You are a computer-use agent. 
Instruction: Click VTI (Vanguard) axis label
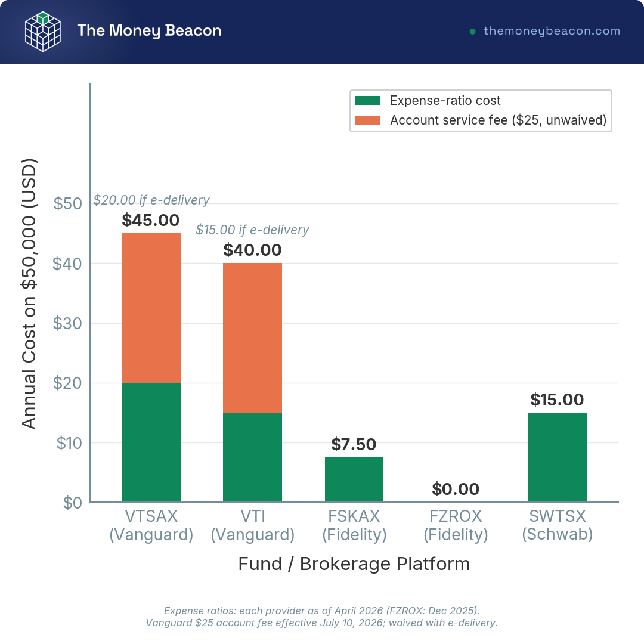[x=253, y=525]
